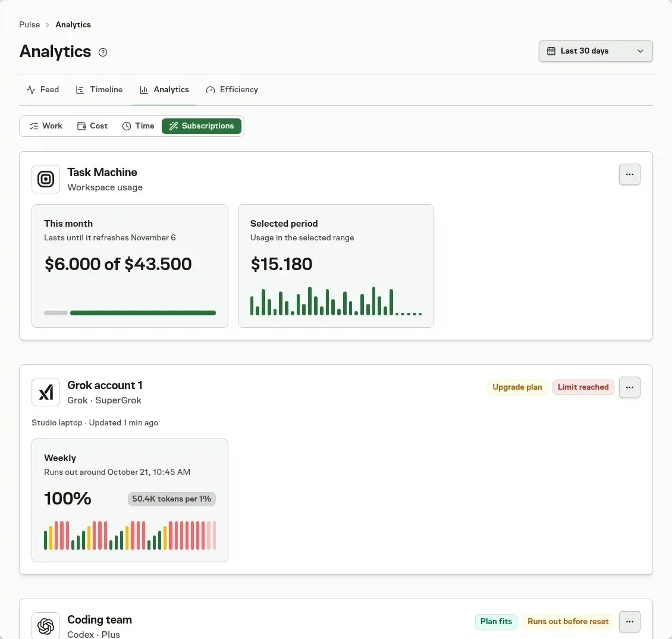Click the Limit reached badge
The height and width of the screenshot is (639, 672).
coord(583,387)
